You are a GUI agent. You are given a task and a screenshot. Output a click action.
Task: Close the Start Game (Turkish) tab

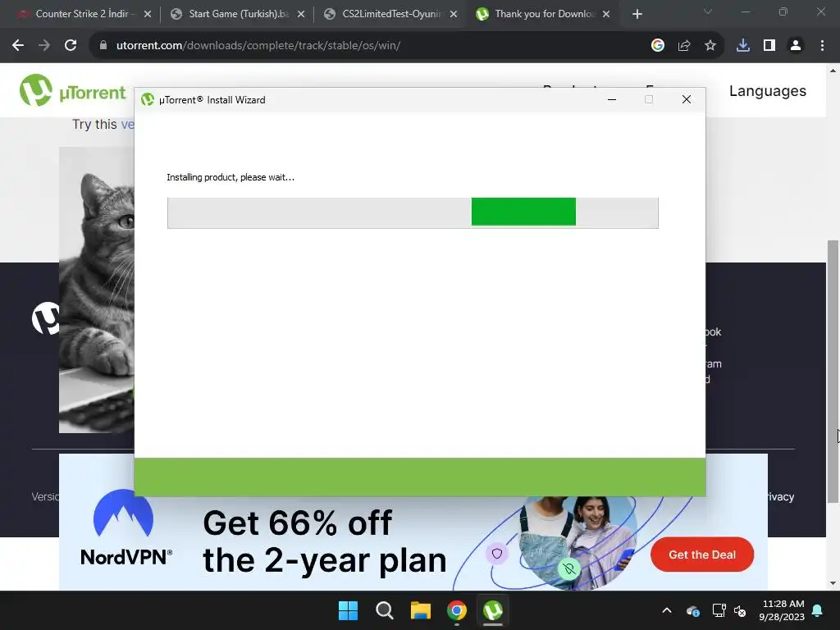(301, 15)
